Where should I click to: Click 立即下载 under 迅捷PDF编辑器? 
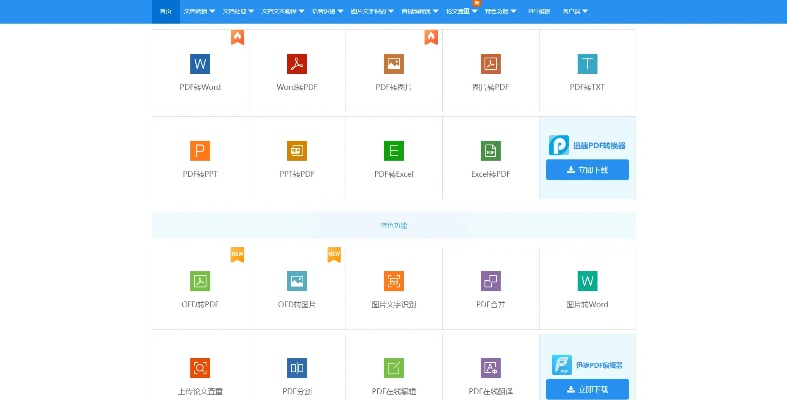587,388
